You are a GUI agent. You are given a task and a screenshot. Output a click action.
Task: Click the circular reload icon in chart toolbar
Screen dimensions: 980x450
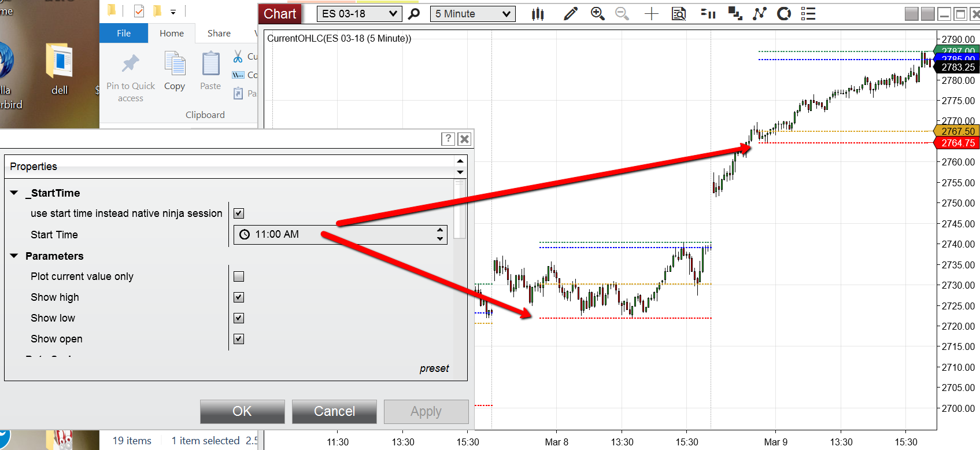pos(784,14)
